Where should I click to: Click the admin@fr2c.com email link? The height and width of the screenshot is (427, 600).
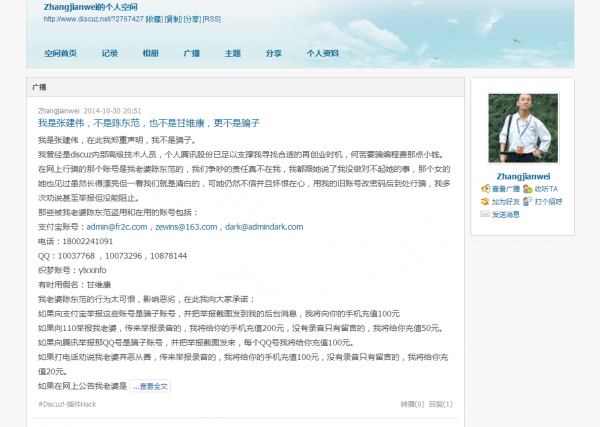point(117,227)
